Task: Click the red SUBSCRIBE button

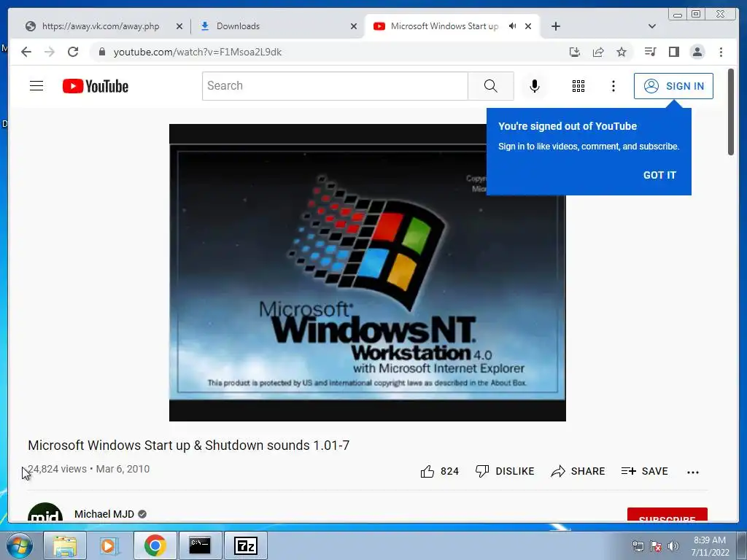Action: [x=667, y=515]
